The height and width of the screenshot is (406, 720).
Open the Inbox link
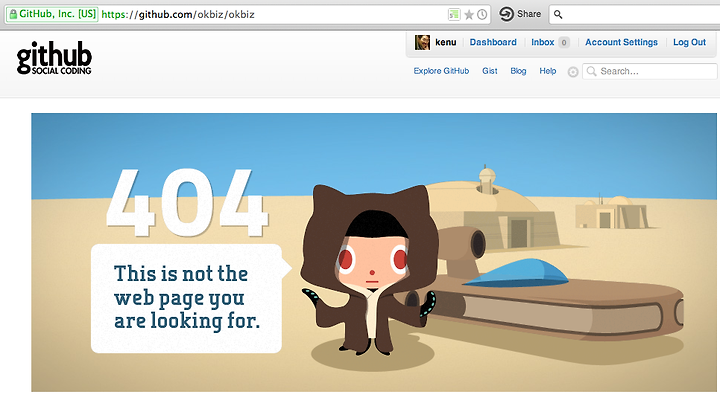pyautogui.click(x=543, y=42)
